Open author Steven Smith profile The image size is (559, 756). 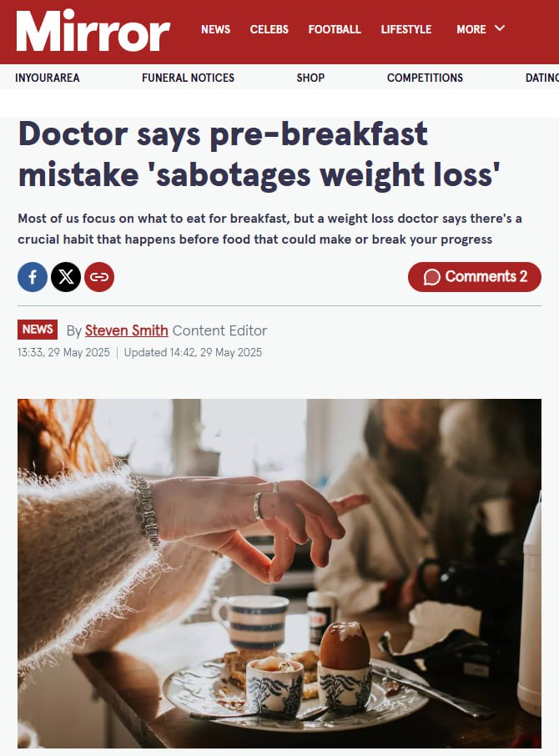pyautogui.click(x=126, y=330)
